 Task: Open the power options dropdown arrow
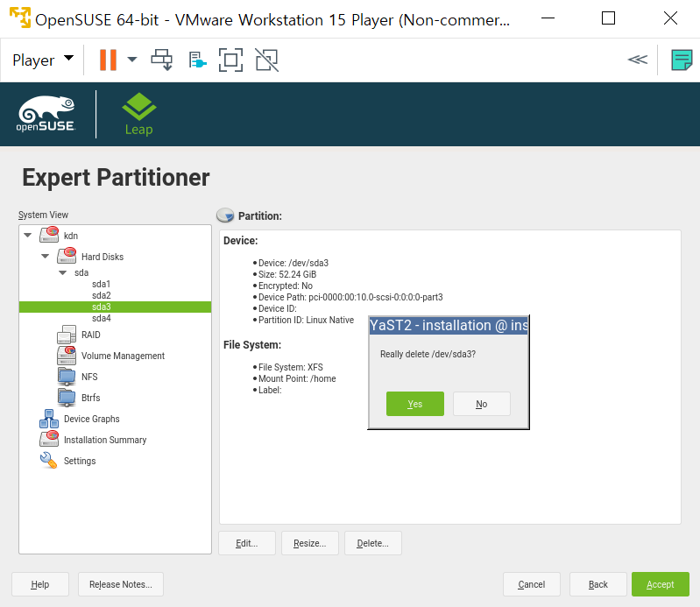pyautogui.click(x=132, y=60)
